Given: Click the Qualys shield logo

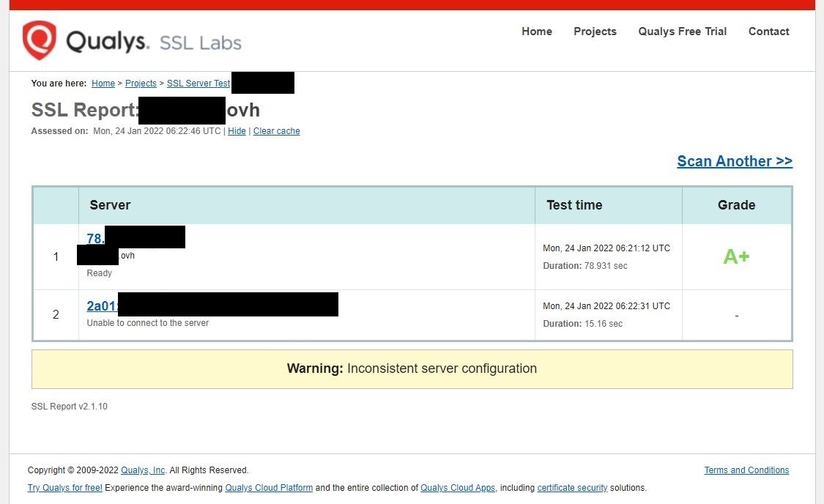Looking at the screenshot, I should [x=39, y=40].
